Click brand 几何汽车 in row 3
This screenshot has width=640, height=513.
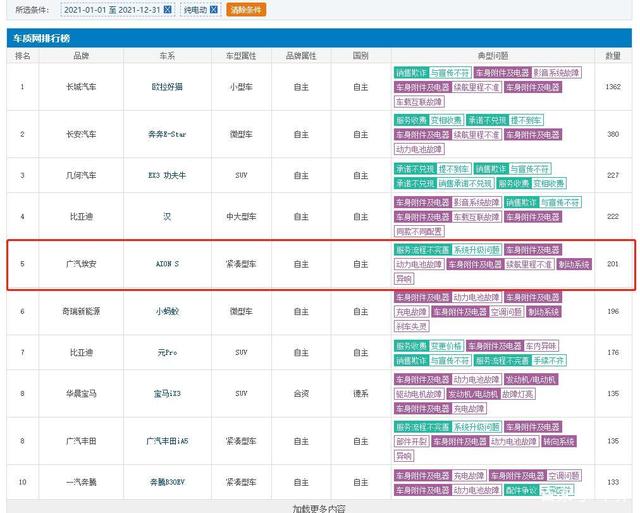81,175
